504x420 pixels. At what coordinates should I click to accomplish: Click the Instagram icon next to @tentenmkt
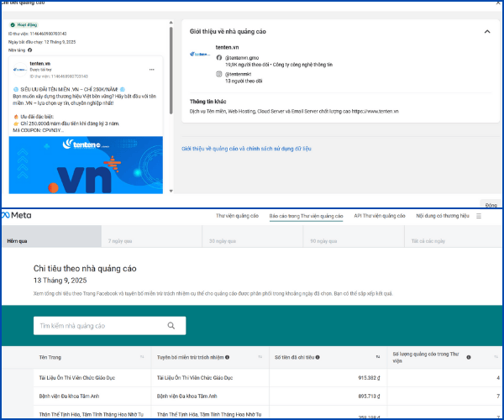tap(219, 74)
